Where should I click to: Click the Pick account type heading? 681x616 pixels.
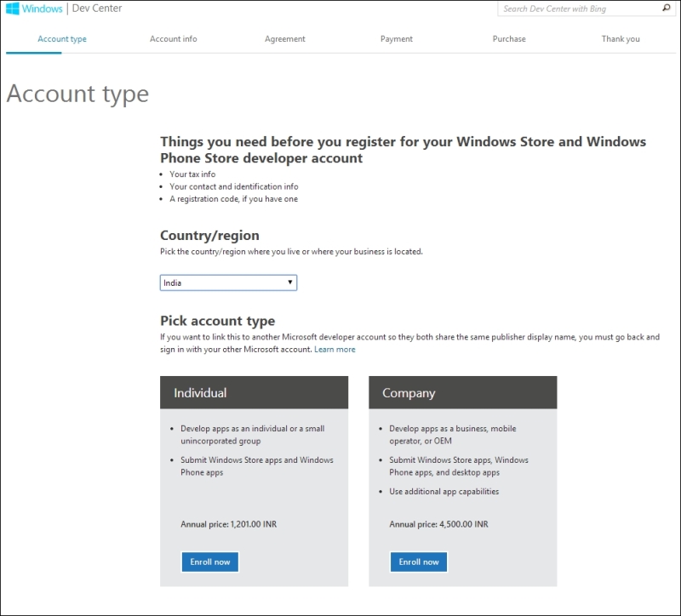tap(218, 321)
